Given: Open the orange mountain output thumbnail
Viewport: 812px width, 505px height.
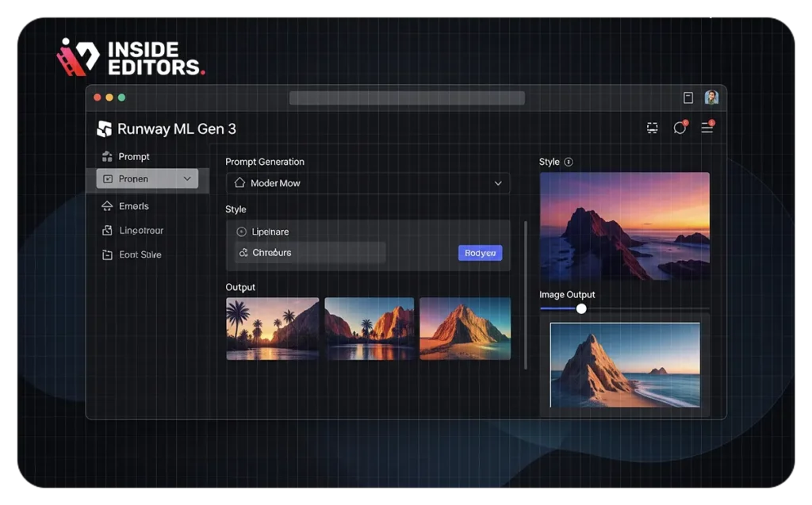Looking at the screenshot, I should (465, 328).
